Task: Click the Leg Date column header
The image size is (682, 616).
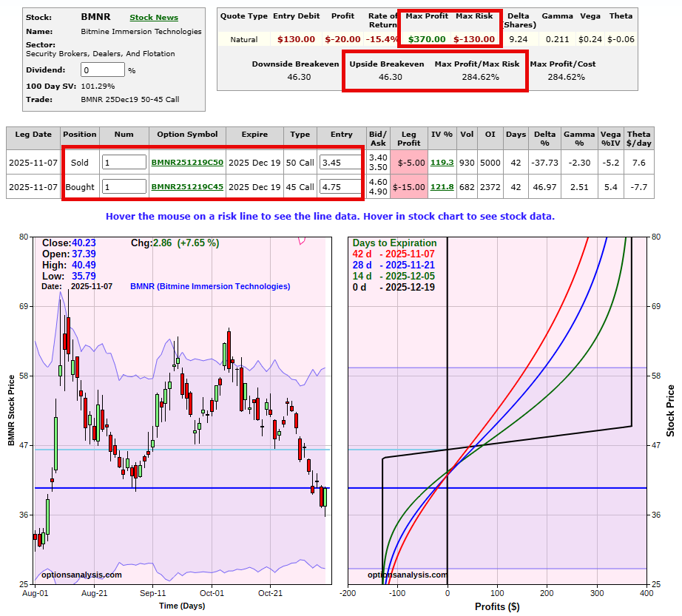Action: pyautogui.click(x=32, y=135)
